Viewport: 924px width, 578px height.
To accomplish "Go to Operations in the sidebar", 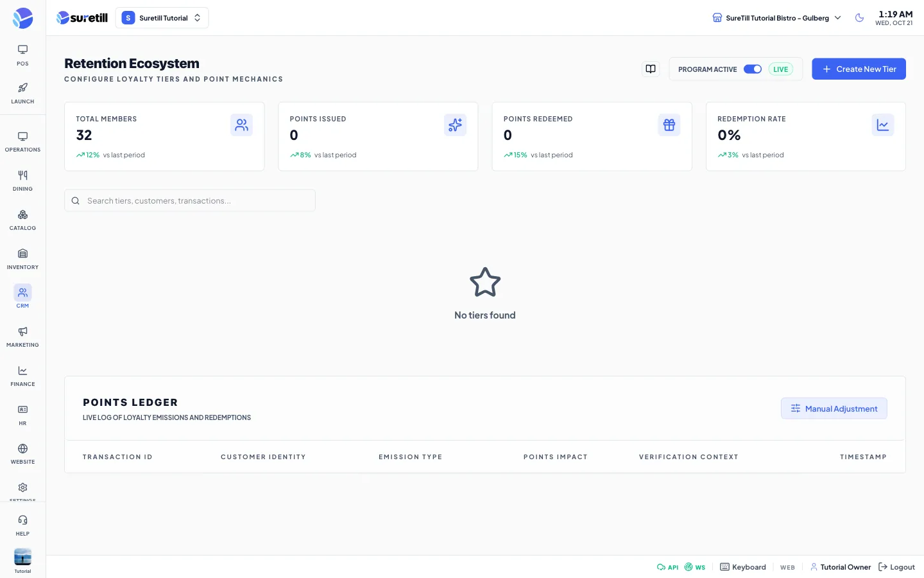I will [22, 142].
